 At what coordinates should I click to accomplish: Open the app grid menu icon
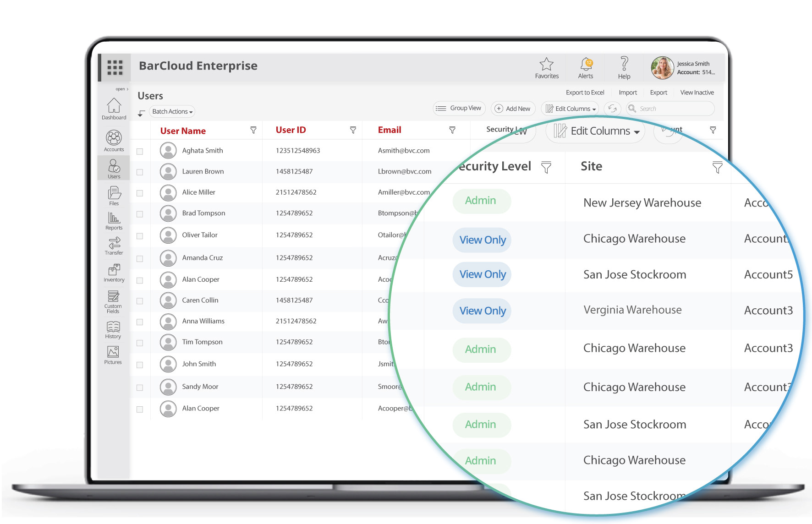click(x=115, y=67)
